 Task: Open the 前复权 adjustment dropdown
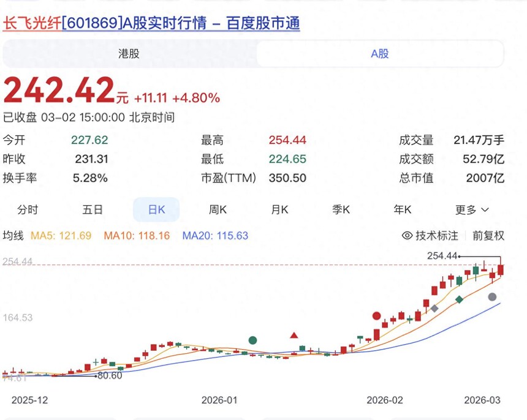click(488, 236)
